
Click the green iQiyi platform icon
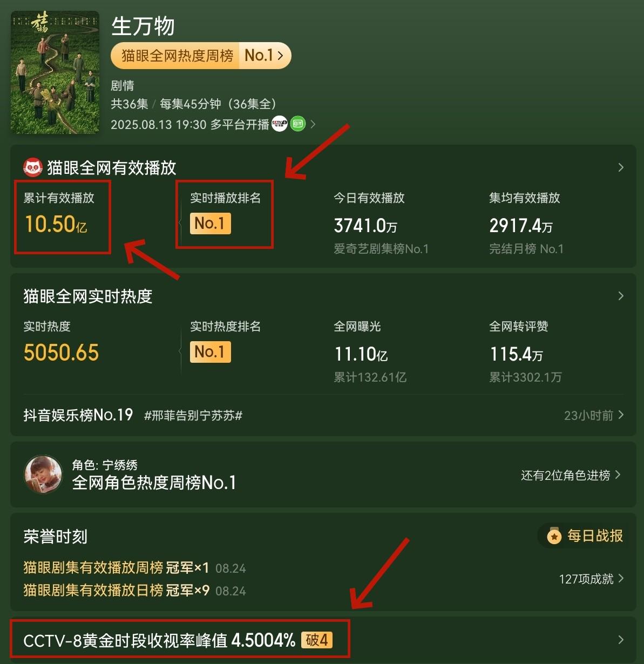(298, 124)
